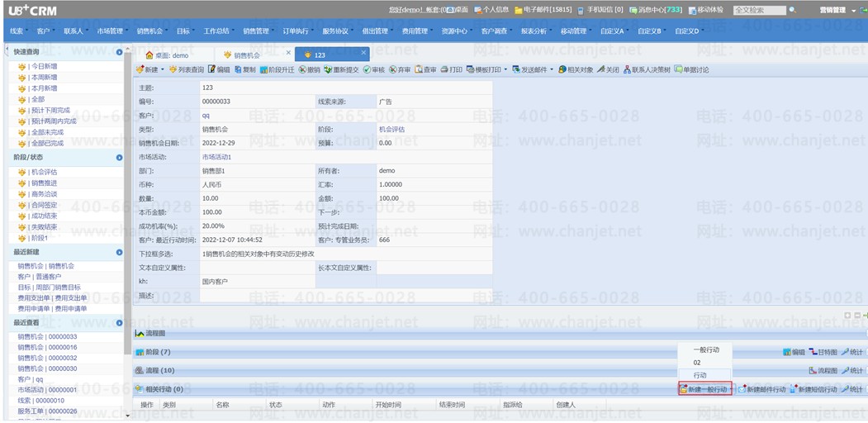
Task: Open 消息中心 notifications
Action: 656,10
